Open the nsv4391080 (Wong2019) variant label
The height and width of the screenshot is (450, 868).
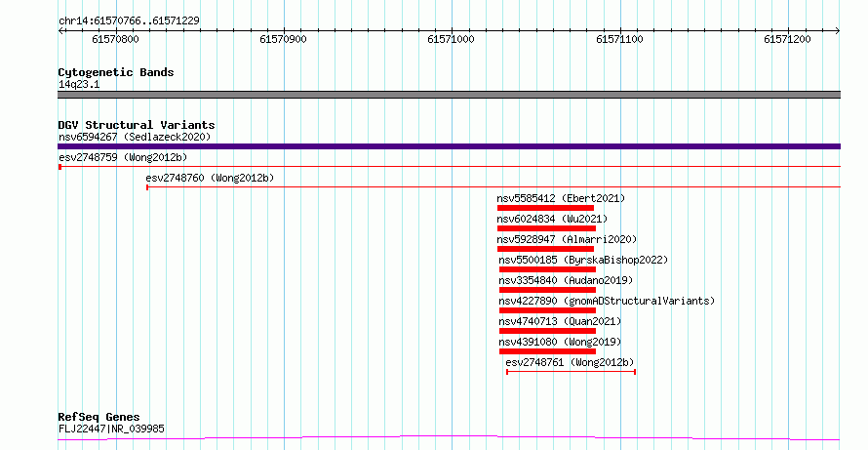click(x=560, y=342)
